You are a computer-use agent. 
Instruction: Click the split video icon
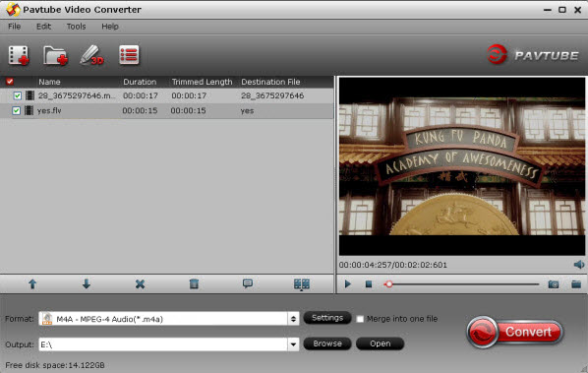tap(302, 284)
